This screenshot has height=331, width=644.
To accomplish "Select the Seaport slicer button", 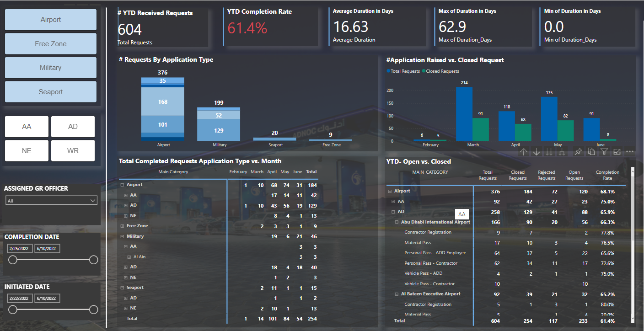I will 51,92.
